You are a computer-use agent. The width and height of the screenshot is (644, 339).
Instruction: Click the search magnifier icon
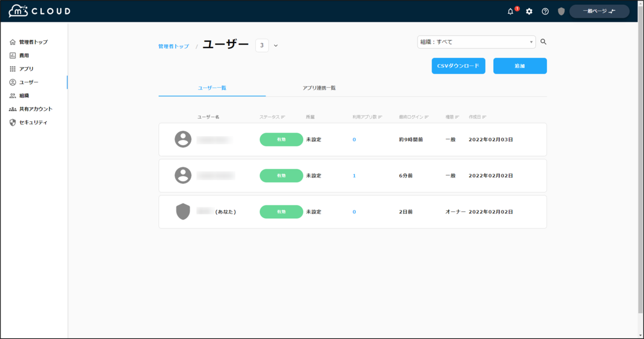[x=543, y=41]
